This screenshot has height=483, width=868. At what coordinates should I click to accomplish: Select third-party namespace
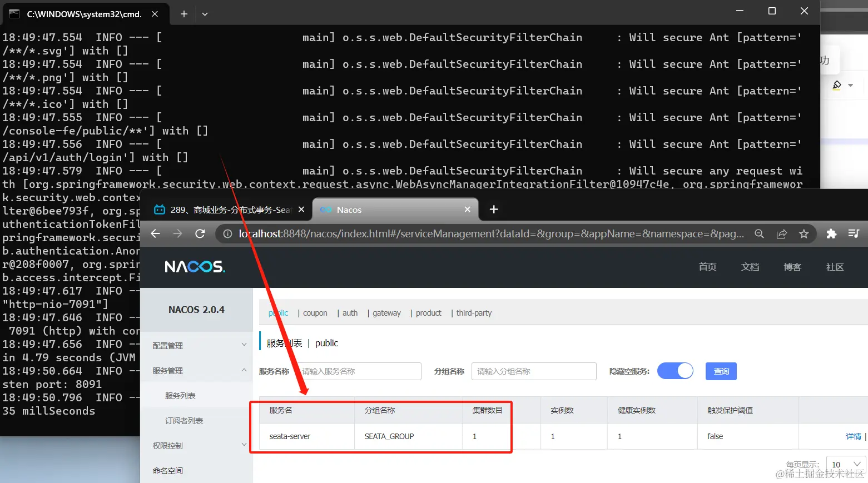(x=474, y=313)
